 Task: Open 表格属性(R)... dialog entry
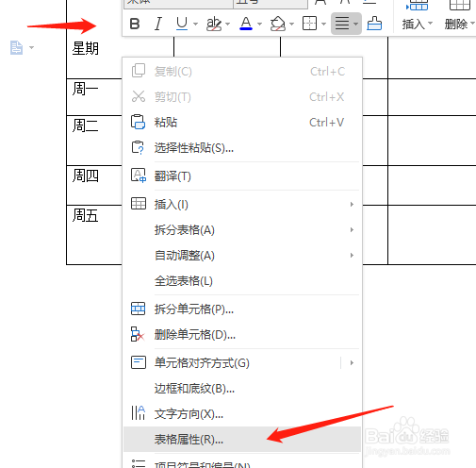click(x=242, y=440)
